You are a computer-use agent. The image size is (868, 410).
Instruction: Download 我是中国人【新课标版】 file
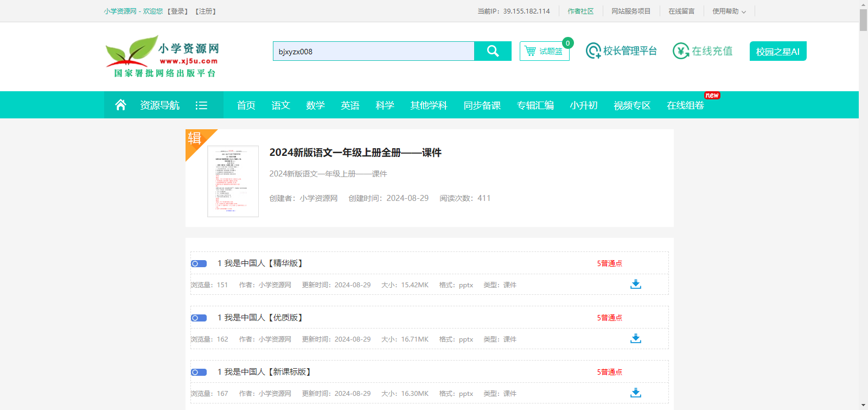click(636, 393)
